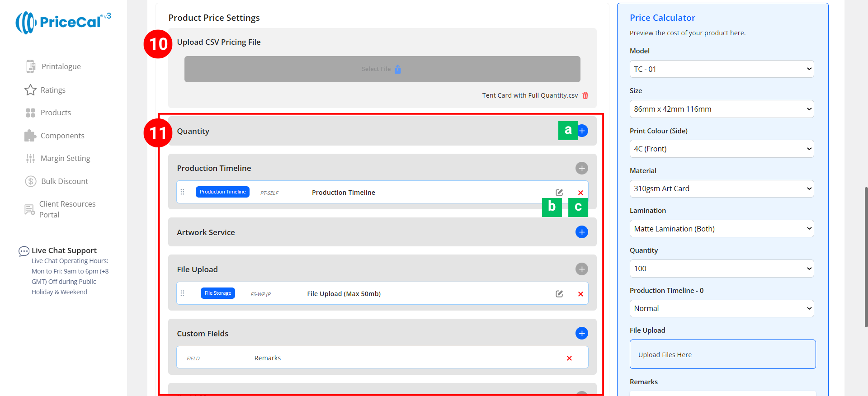Remove the Remarks custom field
This screenshot has width=868, height=396.
pyautogui.click(x=569, y=358)
